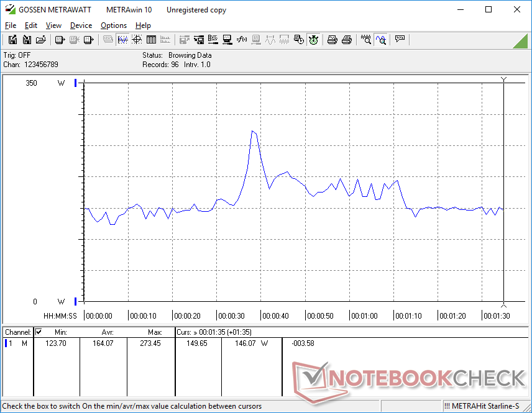Open the Device menu

pyautogui.click(x=81, y=25)
